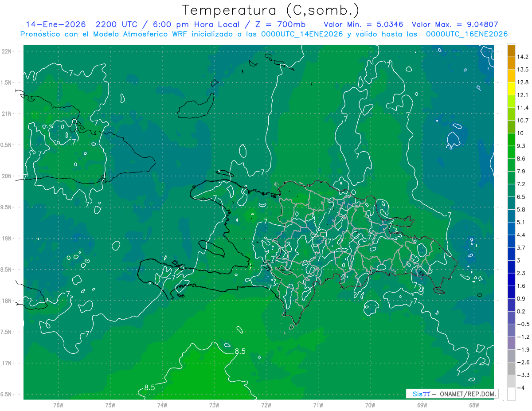Click the white color bar segment below -4
The height and width of the screenshot is (411, 532).
511,394
